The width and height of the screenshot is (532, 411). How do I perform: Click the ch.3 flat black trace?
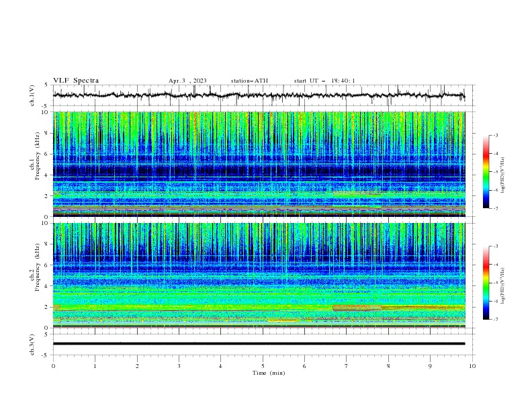(259, 344)
